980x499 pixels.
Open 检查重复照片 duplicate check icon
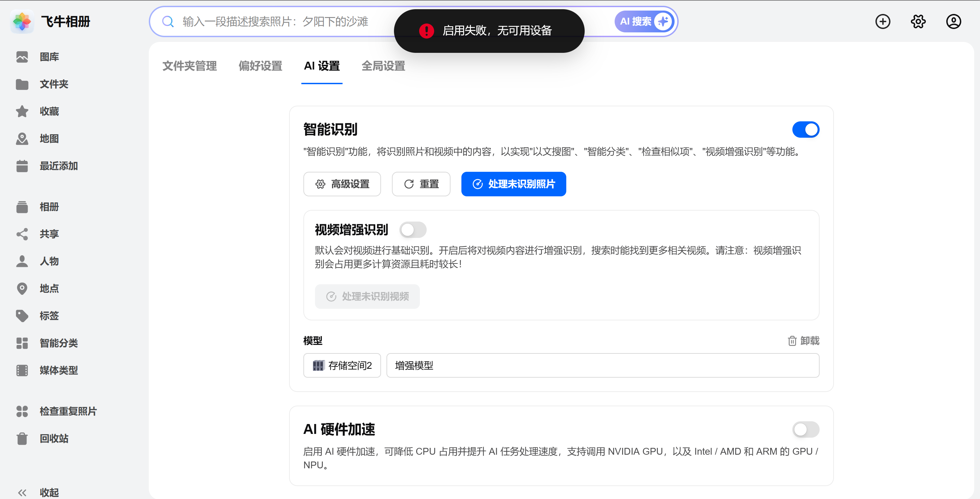pyautogui.click(x=22, y=411)
